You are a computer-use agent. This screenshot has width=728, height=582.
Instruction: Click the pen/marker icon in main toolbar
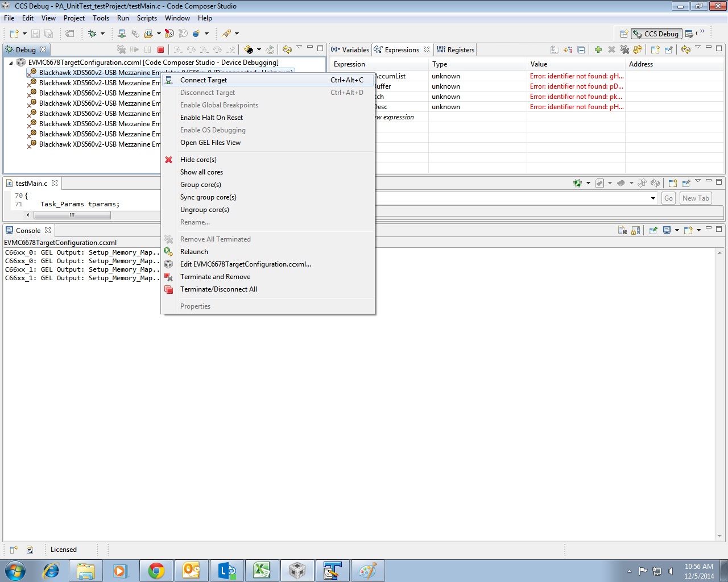pyautogui.click(x=226, y=34)
